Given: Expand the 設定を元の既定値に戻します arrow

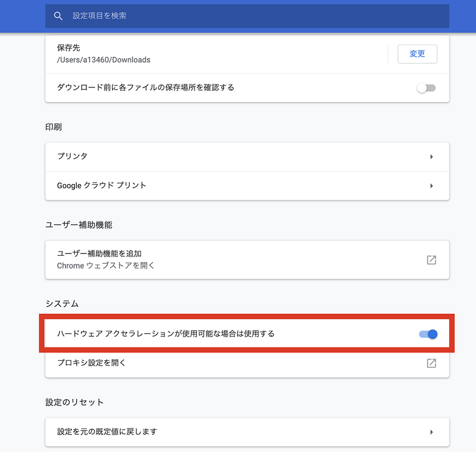Looking at the screenshot, I should (431, 432).
